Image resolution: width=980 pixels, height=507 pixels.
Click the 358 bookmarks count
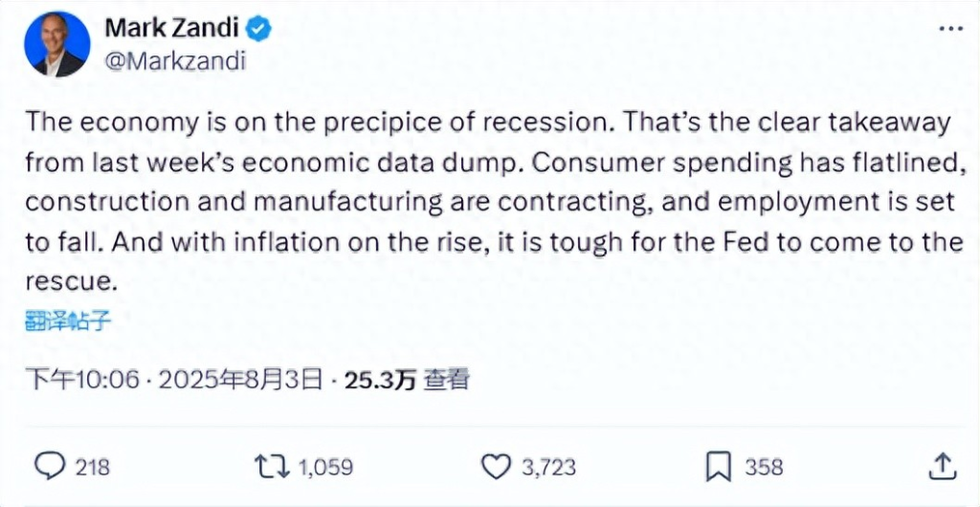(x=764, y=468)
